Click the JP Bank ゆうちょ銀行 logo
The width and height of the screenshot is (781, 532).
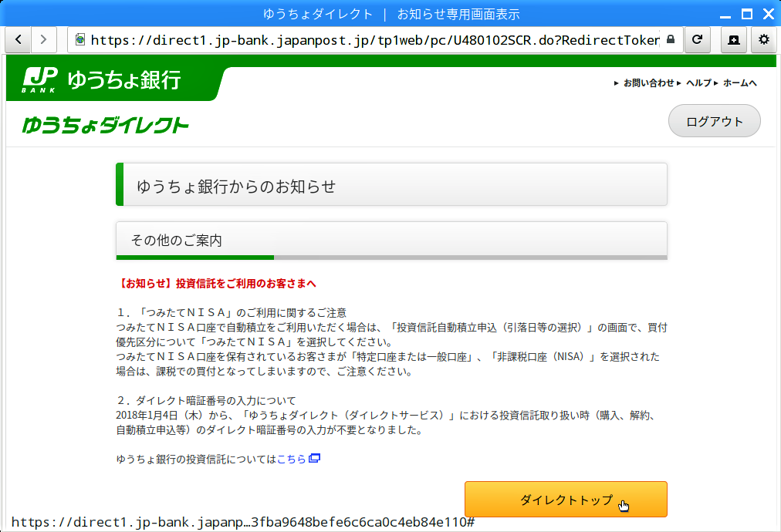[102, 79]
